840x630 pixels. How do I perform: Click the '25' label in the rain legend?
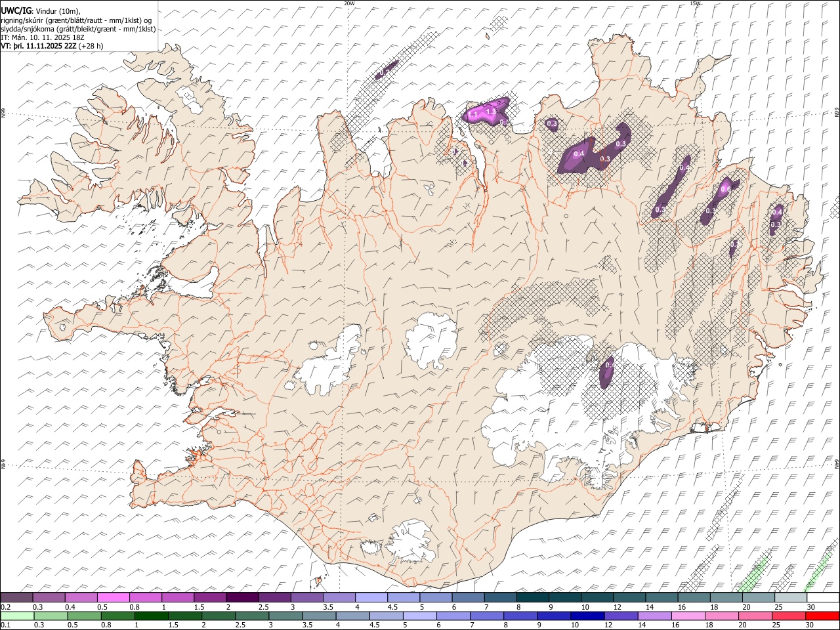coord(776,625)
